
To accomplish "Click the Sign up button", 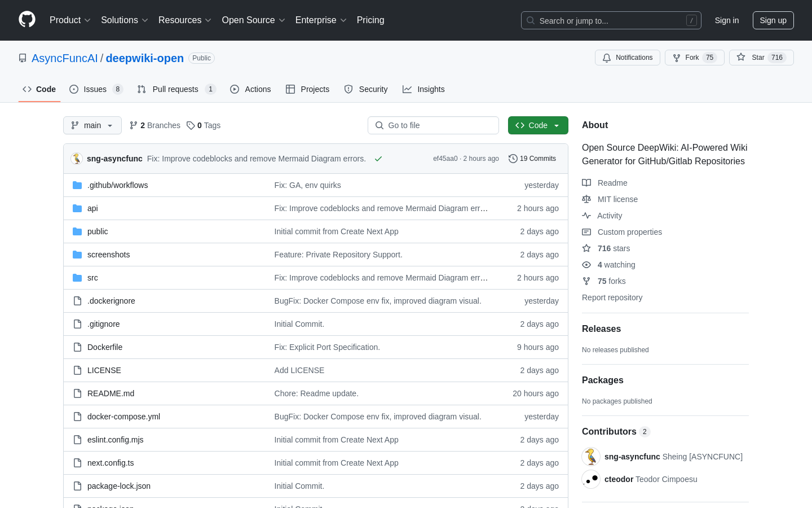I will [x=773, y=20].
